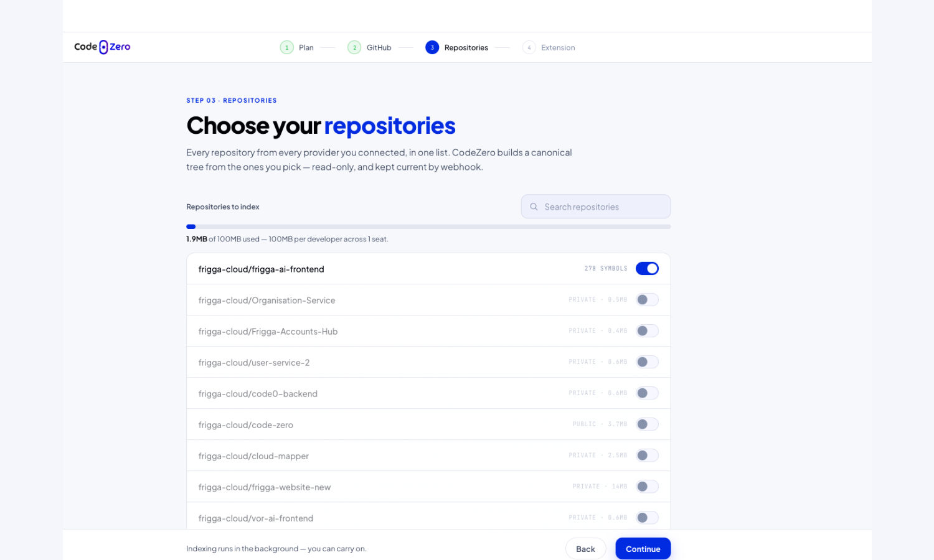Enable the frigga-website-new toggle

pyautogui.click(x=647, y=487)
